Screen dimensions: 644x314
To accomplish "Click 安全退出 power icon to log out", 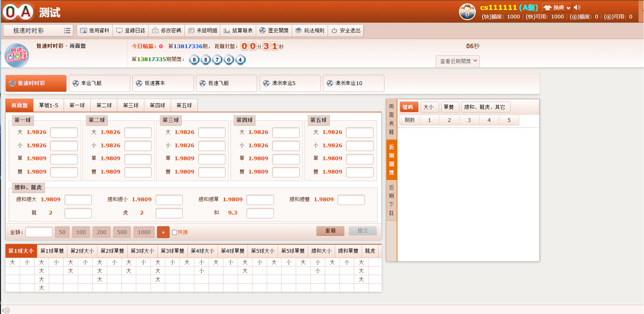I will [x=334, y=31].
